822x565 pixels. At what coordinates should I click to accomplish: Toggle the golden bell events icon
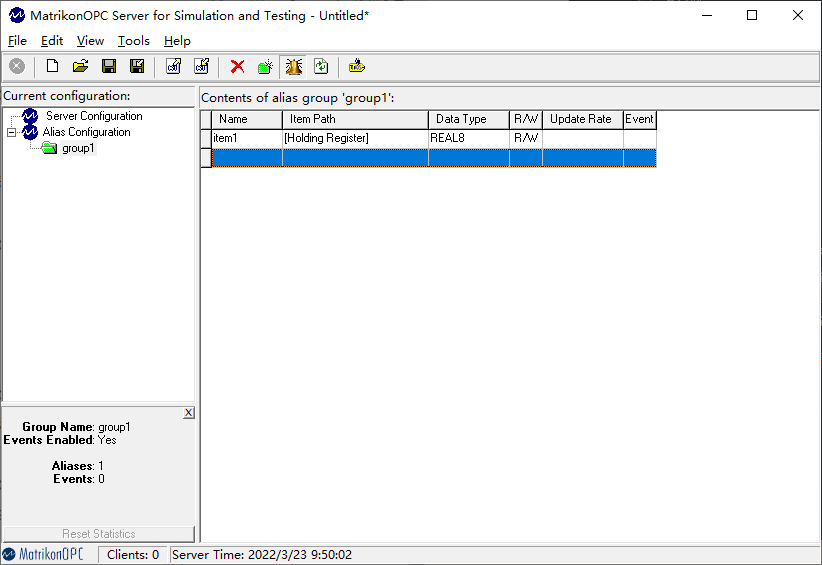point(294,67)
